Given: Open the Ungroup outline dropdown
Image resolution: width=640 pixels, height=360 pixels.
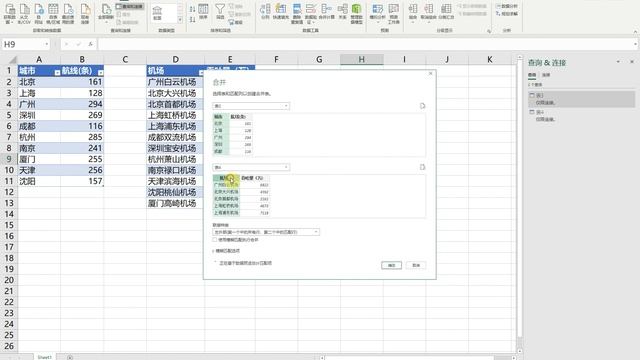Looking at the screenshot, I should [x=429, y=12].
